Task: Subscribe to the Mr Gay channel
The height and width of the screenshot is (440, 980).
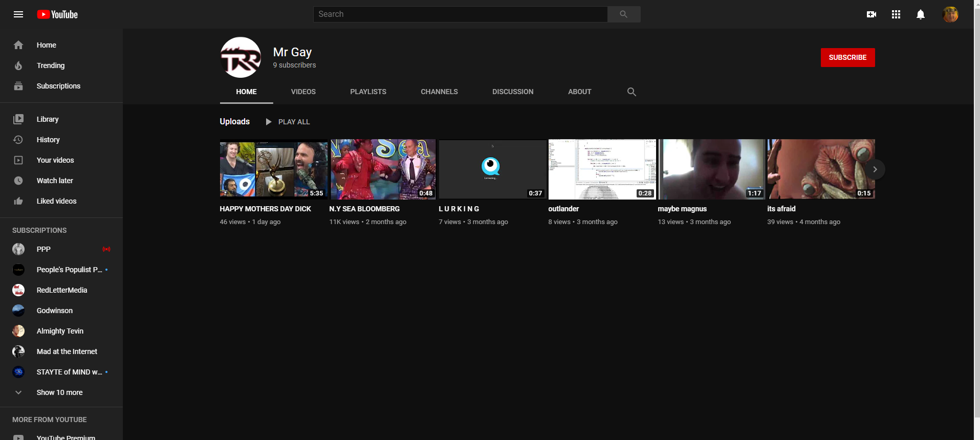Action: pyautogui.click(x=847, y=57)
